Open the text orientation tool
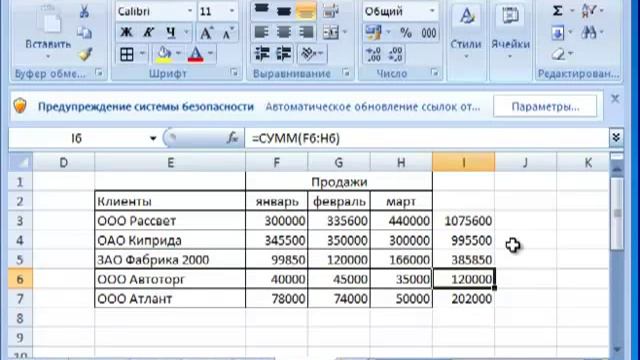Image resolution: width=640 pixels, height=360 pixels. point(312,53)
